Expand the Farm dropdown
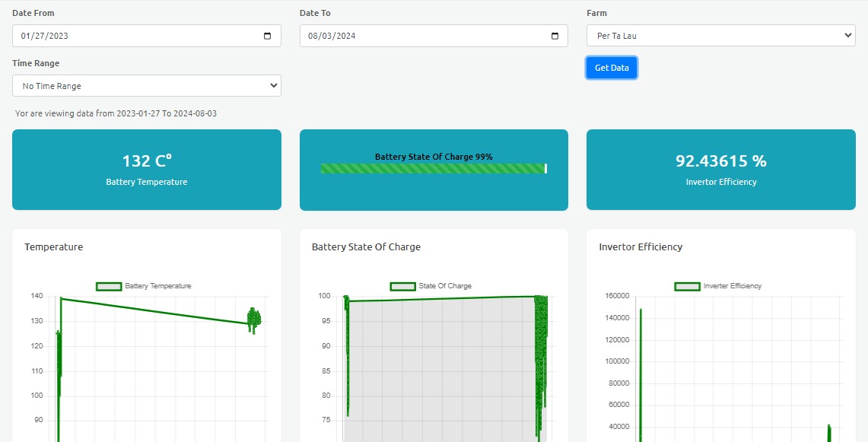The image size is (868, 442). click(720, 36)
